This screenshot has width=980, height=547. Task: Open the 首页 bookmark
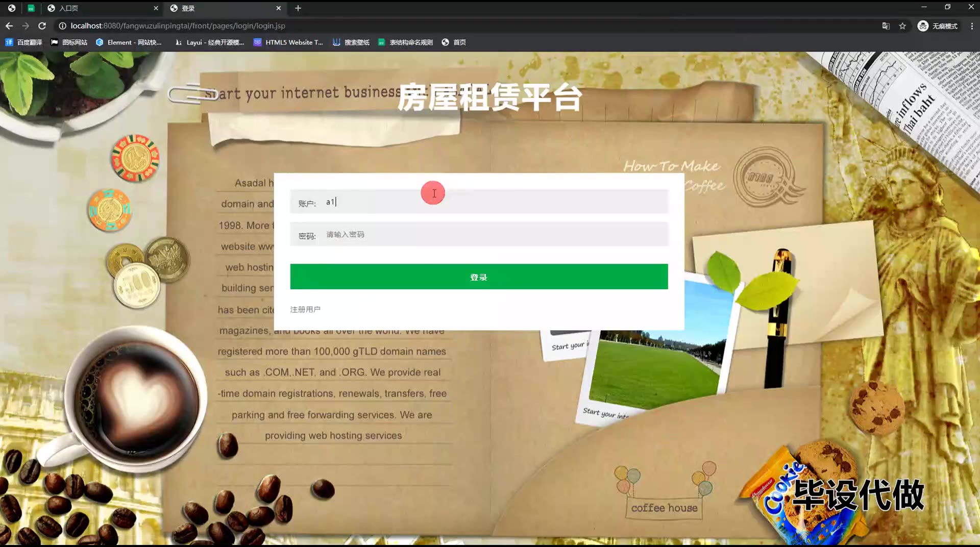[x=454, y=42]
